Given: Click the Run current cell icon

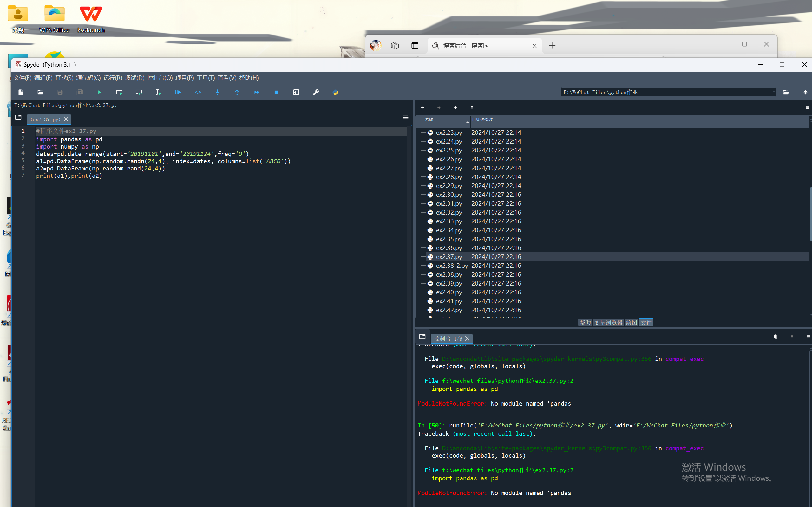Looking at the screenshot, I should [119, 92].
